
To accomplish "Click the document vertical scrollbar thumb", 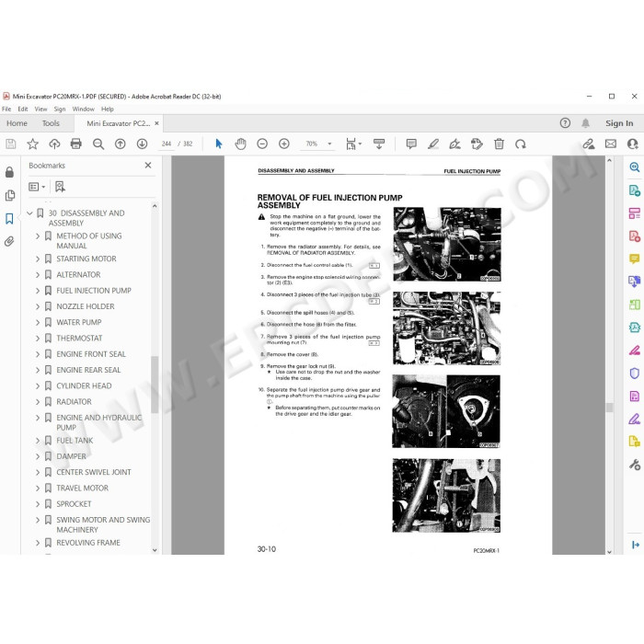I will 609,408.
